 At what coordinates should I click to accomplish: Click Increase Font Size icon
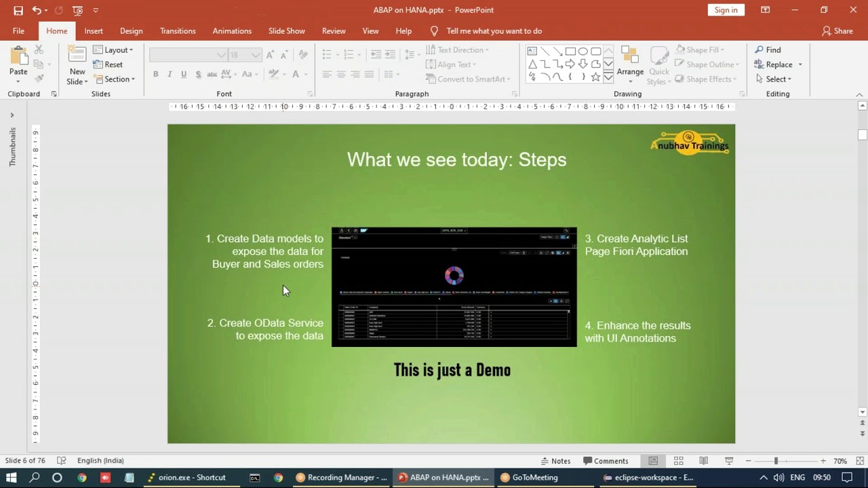coord(271,55)
